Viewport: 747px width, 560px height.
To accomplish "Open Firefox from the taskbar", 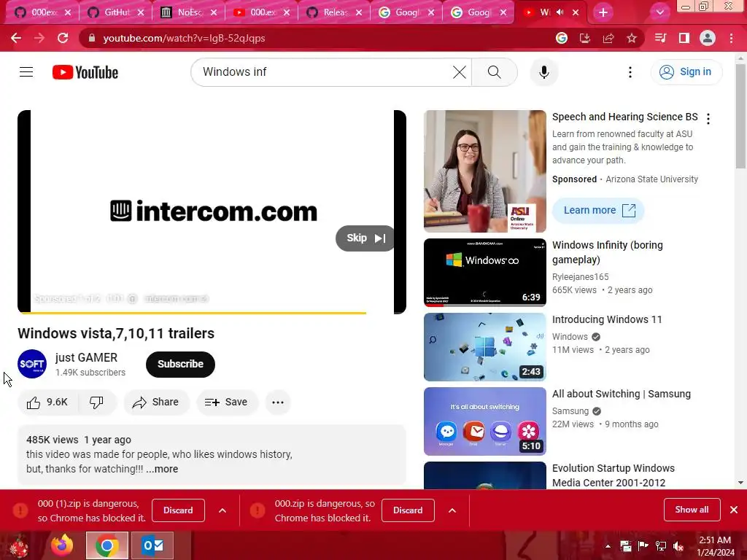I will click(63, 545).
